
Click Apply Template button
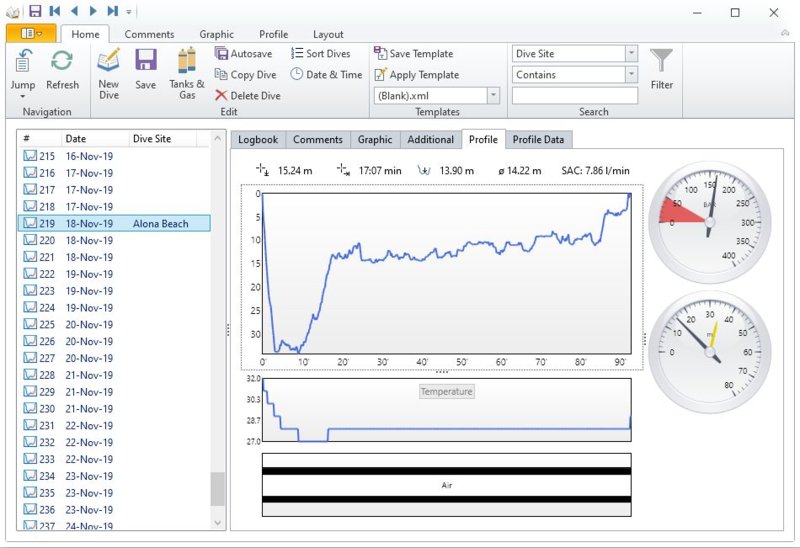tap(416, 75)
